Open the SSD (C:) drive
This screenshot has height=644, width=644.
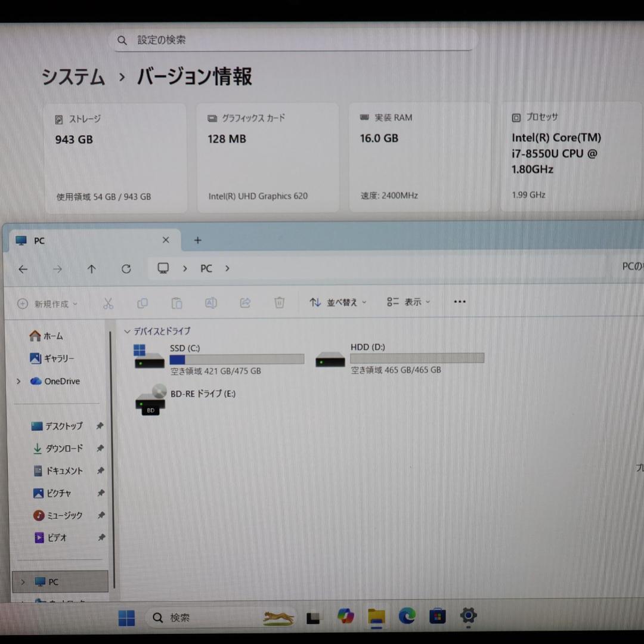point(185,348)
